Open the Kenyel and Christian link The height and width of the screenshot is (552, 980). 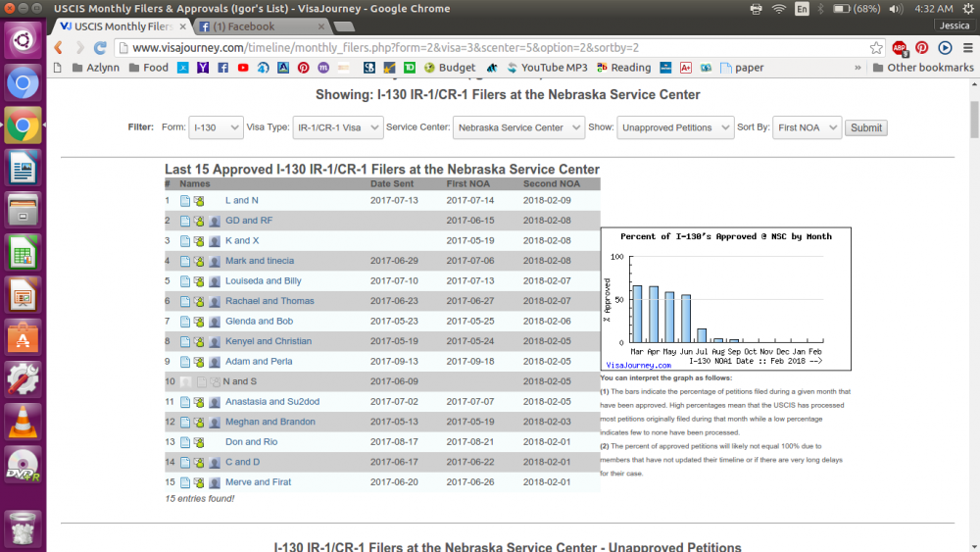(x=269, y=341)
